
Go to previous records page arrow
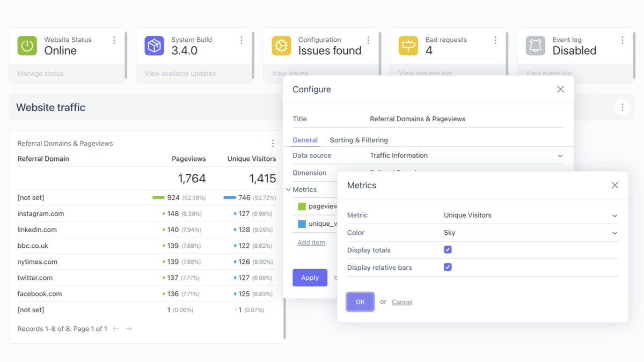[x=116, y=329]
